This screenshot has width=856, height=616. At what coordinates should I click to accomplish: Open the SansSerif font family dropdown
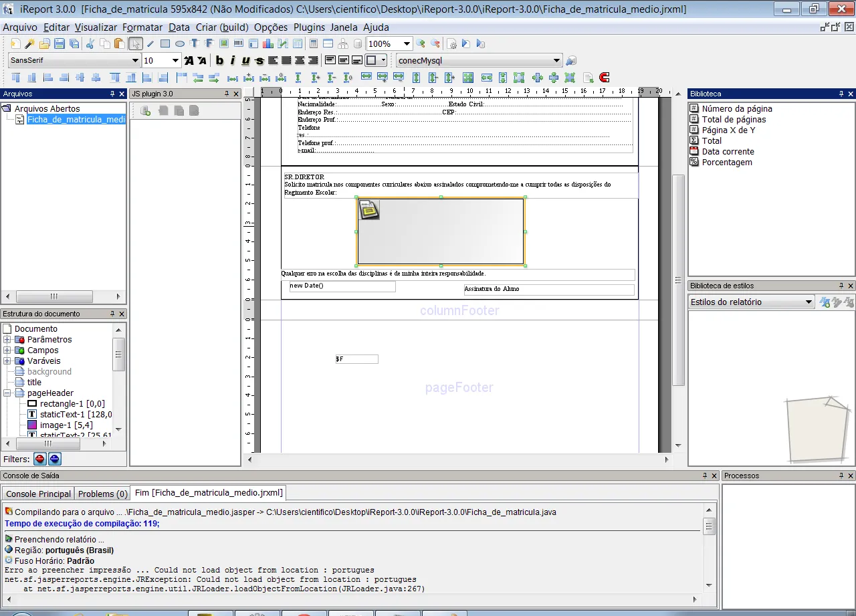135,61
